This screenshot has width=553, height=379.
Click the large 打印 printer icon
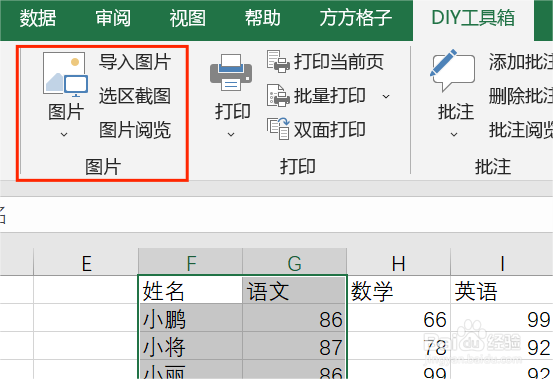point(231,73)
